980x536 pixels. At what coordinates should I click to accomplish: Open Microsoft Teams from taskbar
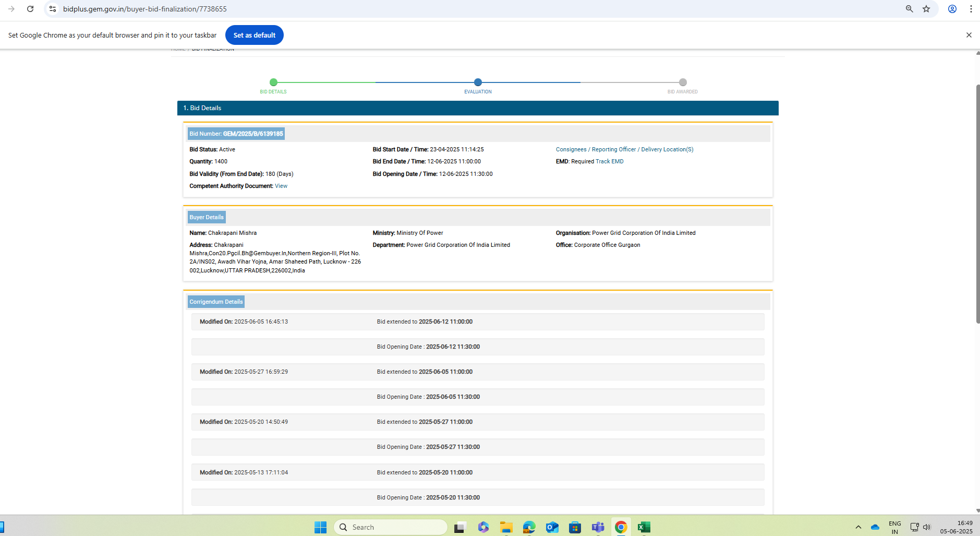coord(598,527)
